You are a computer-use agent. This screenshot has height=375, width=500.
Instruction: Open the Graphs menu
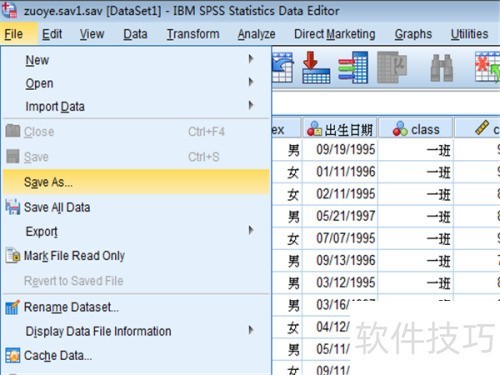tap(413, 34)
